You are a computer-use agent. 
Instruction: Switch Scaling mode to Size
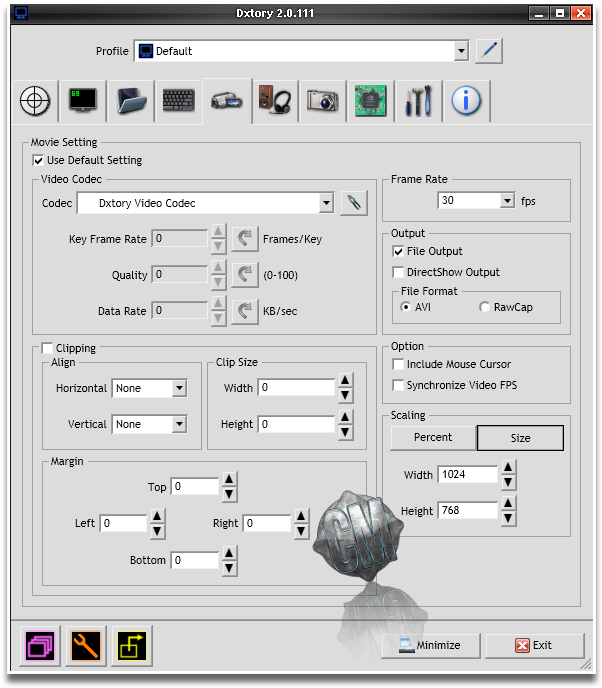point(520,438)
